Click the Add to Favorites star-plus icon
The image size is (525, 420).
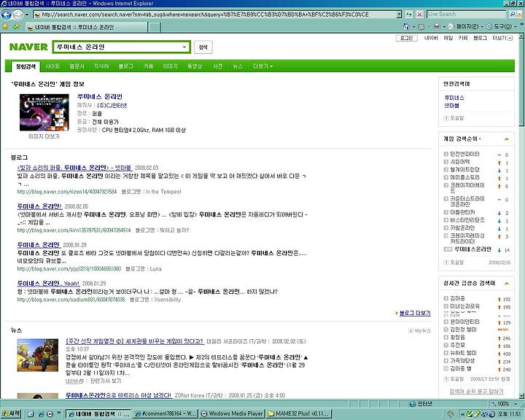pos(16,26)
